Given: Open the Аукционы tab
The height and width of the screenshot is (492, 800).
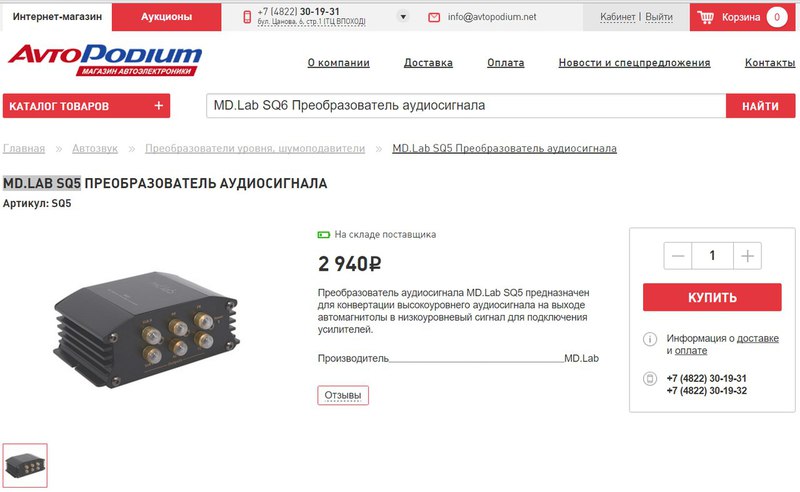Looking at the screenshot, I should (166, 17).
